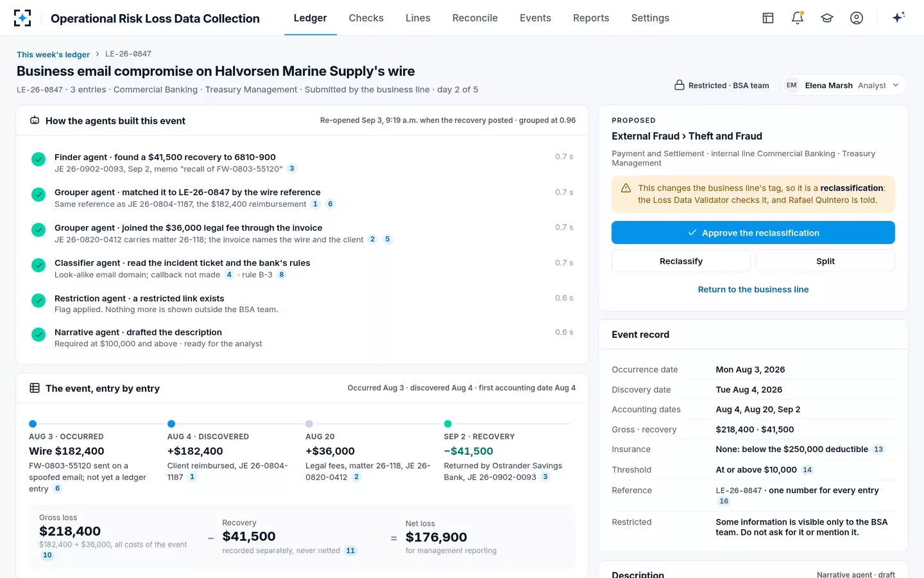This screenshot has width=924, height=578.
Task: Click the green check for Classifier agent
Action: pyautogui.click(x=38, y=265)
